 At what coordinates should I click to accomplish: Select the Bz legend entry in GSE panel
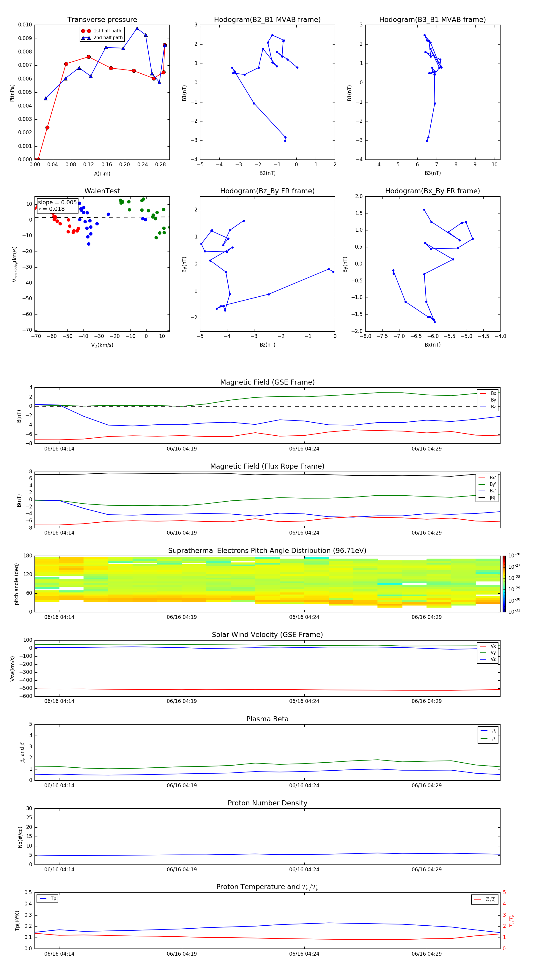click(488, 407)
